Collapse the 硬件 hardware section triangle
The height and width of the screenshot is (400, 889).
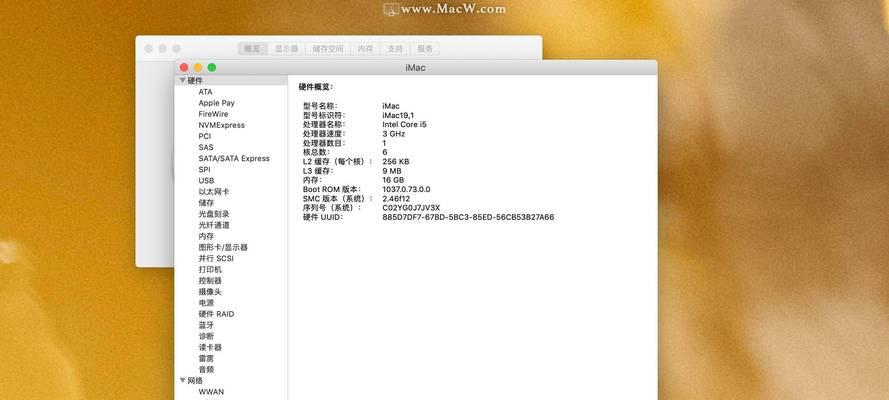click(183, 80)
